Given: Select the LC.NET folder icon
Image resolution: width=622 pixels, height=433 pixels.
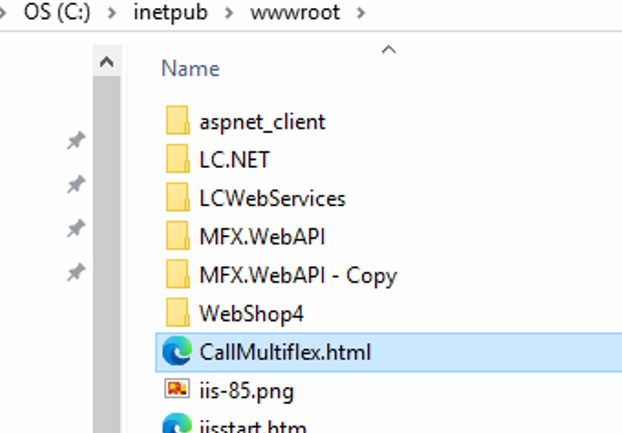Looking at the screenshot, I should [x=177, y=159].
